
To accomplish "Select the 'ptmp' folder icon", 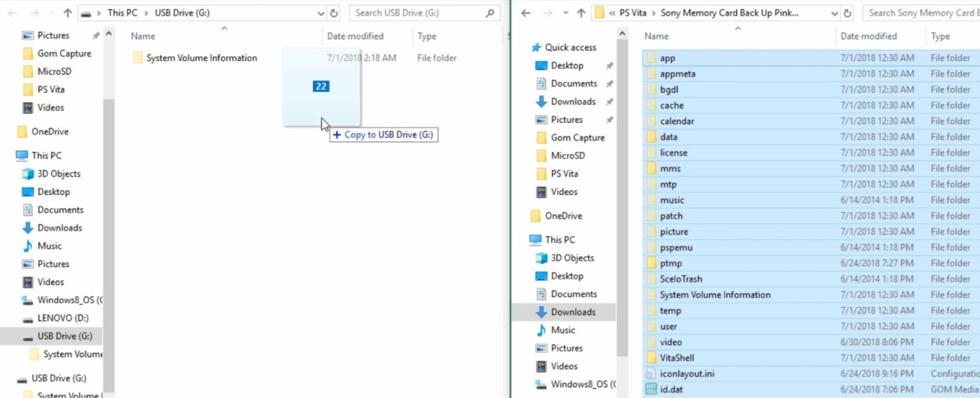I will click(651, 263).
